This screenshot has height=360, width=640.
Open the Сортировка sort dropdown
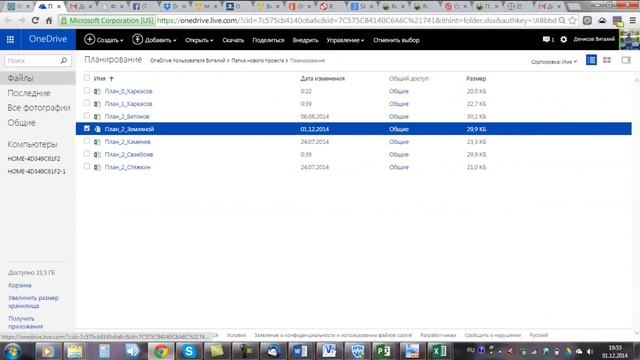(554, 62)
